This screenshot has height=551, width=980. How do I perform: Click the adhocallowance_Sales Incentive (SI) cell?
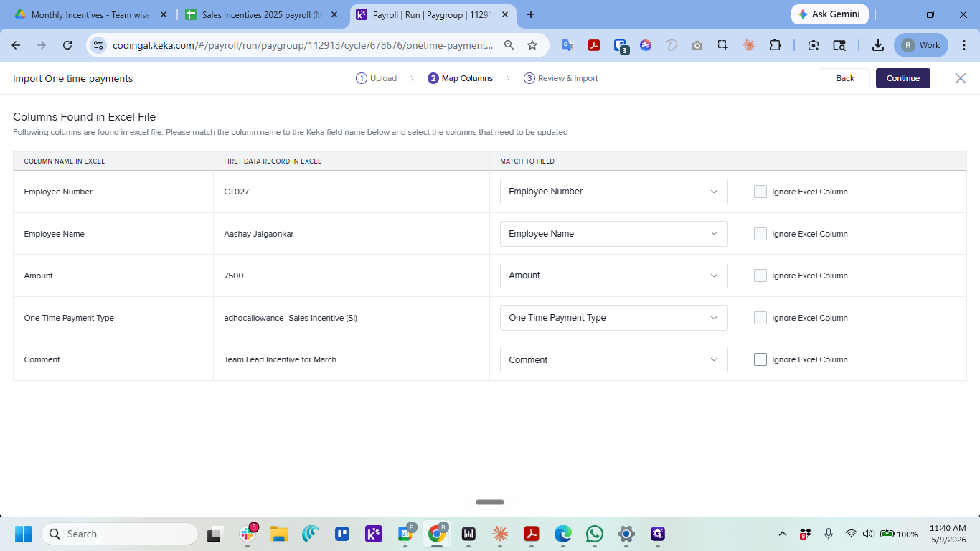click(x=291, y=318)
